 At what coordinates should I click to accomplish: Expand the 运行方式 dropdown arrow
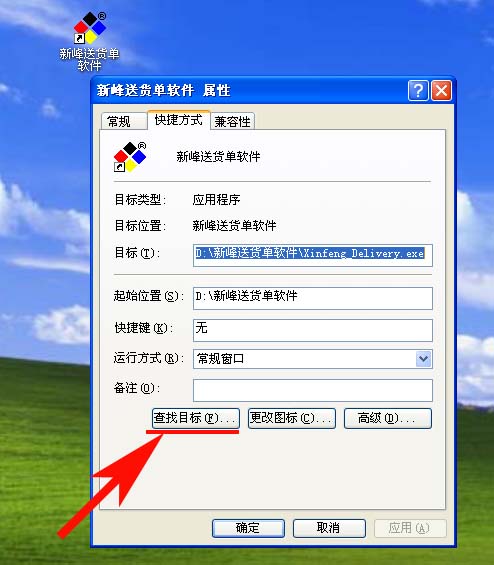423,359
